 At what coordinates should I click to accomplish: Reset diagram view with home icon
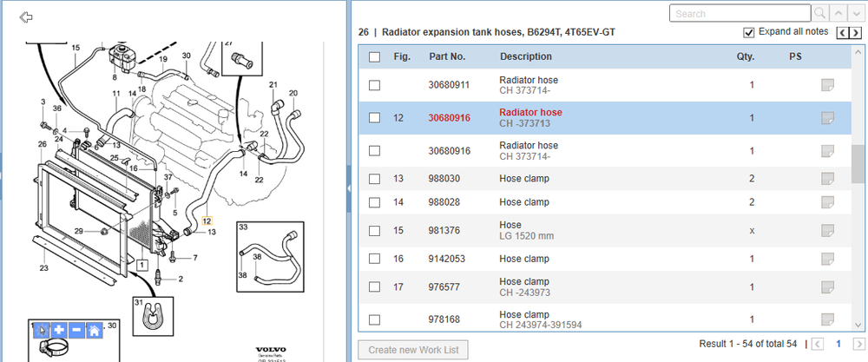point(94,330)
